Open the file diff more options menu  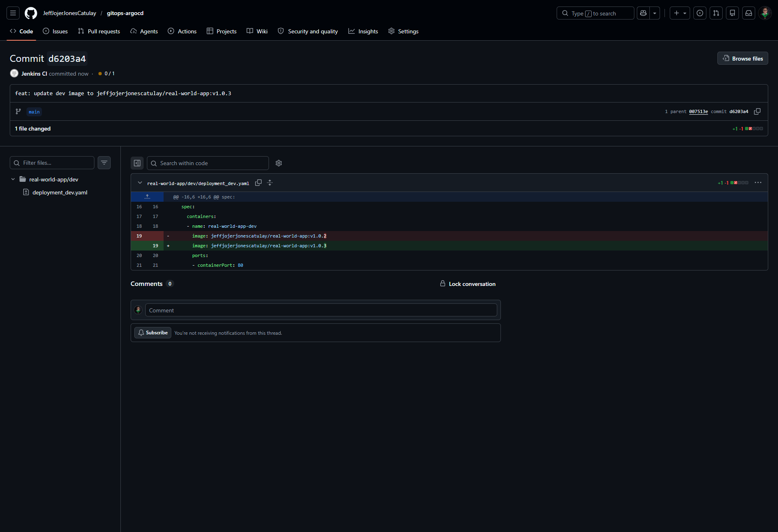[x=758, y=183]
